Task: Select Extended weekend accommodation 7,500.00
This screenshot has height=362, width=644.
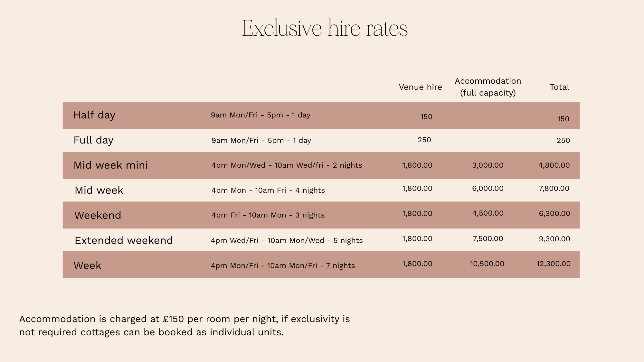Action: click(x=488, y=239)
